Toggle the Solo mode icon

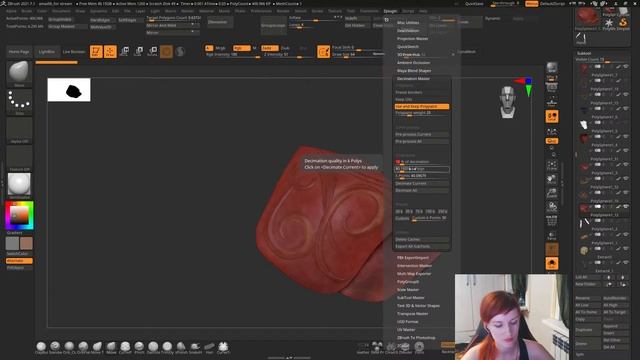[552, 263]
